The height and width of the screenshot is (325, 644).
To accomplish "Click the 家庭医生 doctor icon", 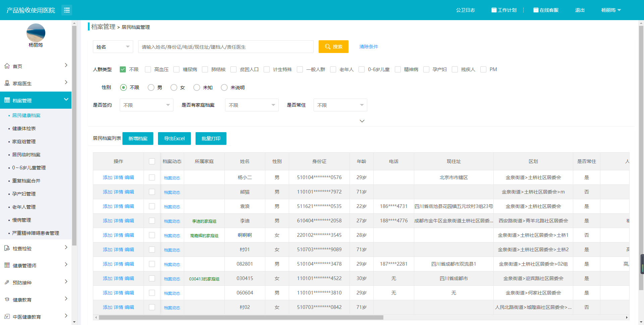I will tap(7, 83).
